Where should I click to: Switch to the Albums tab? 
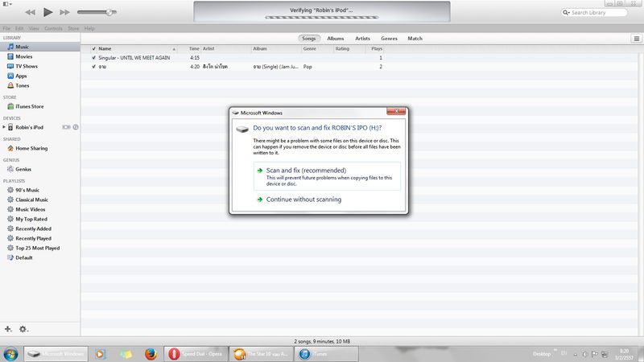click(x=336, y=38)
